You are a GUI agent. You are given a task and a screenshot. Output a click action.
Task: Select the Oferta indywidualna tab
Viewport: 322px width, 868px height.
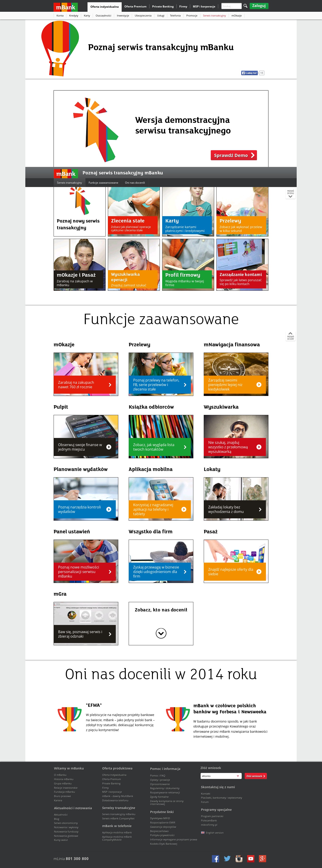click(104, 7)
